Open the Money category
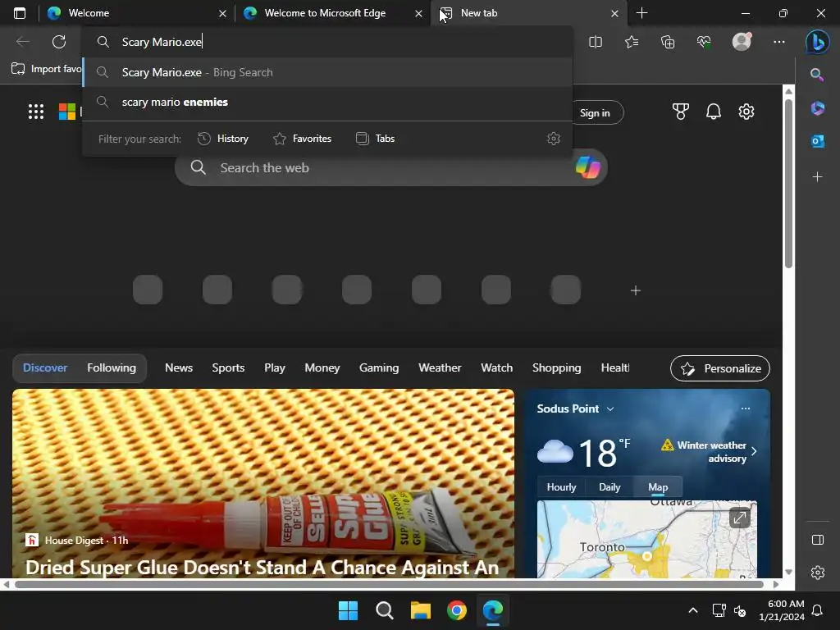The height and width of the screenshot is (630, 840). coord(322,368)
